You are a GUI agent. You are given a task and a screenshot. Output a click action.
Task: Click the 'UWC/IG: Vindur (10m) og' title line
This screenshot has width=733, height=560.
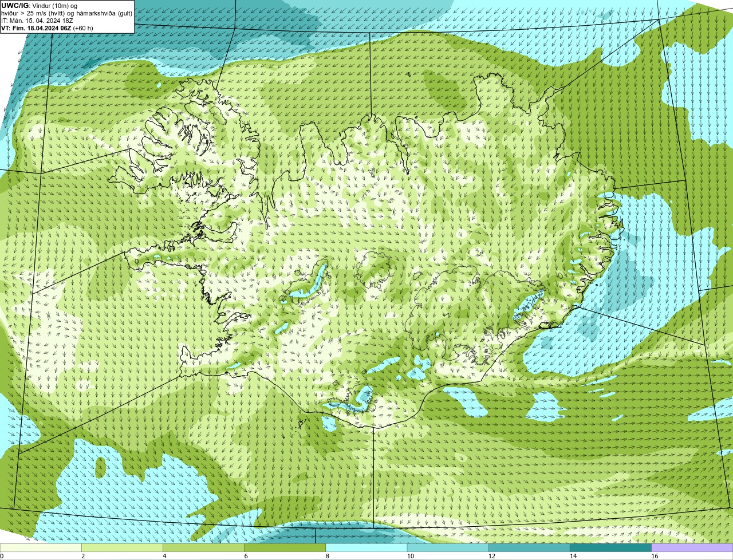click(x=39, y=5)
